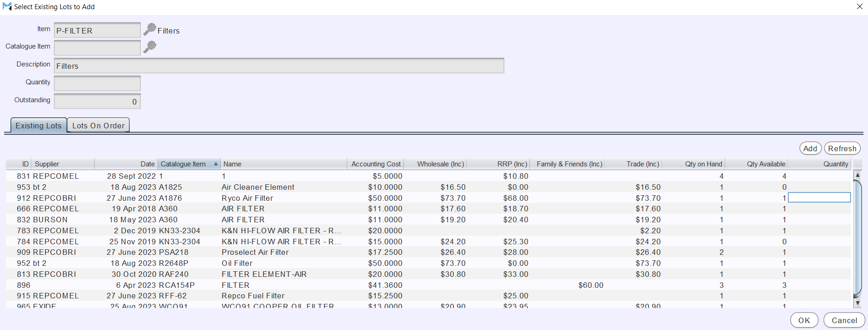Image resolution: width=868 pixels, height=330 pixels.
Task: Select row 831 REPCOMEL
Action: (428, 176)
